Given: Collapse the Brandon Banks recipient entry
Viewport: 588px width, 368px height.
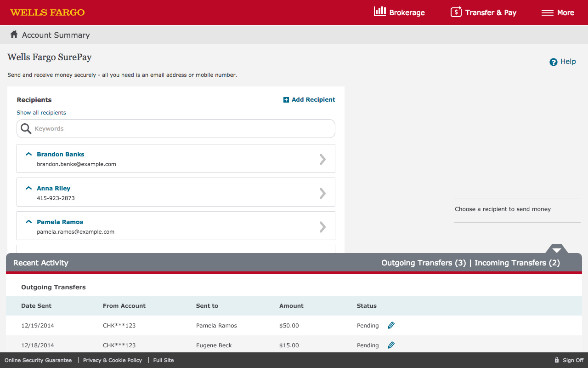Looking at the screenshot, I should [x=28, y=154].
